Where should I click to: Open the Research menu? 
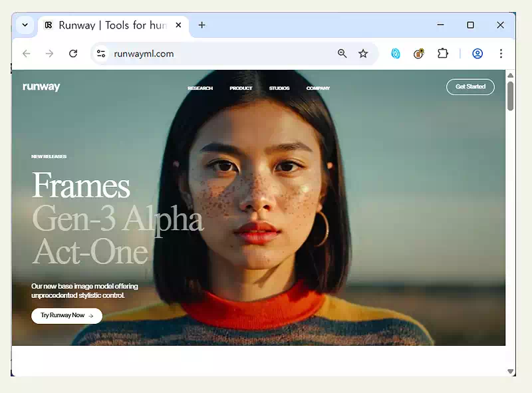tap(200, 88)
